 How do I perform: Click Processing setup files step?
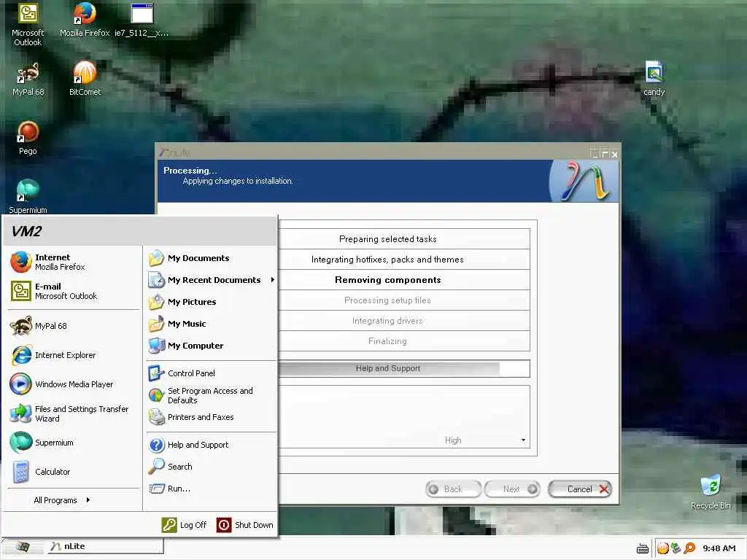coord(388,300)
